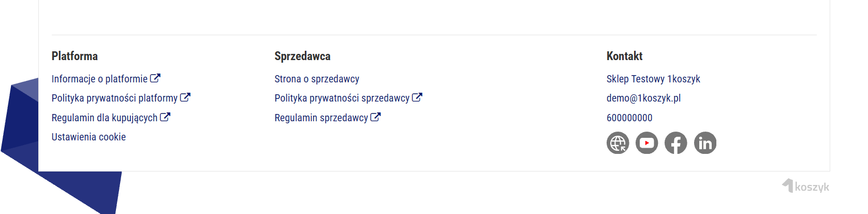The width and height of the screenshot is (868, 214).
Task: Click the phone number 600000000
Action: [629, 118]
